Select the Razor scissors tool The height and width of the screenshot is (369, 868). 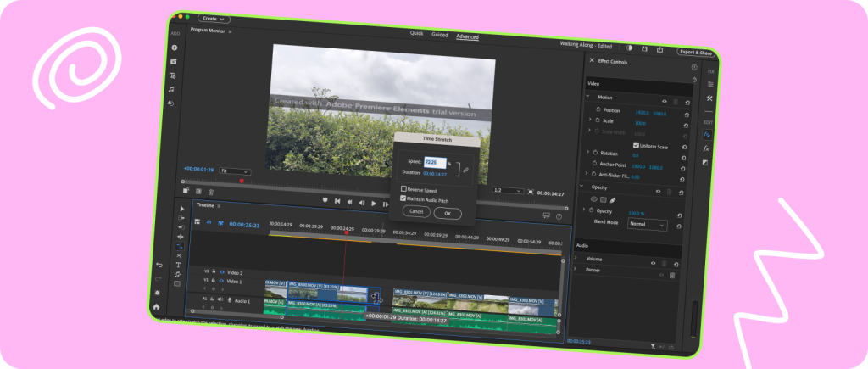pyautogui.click(x=179, y=255)
